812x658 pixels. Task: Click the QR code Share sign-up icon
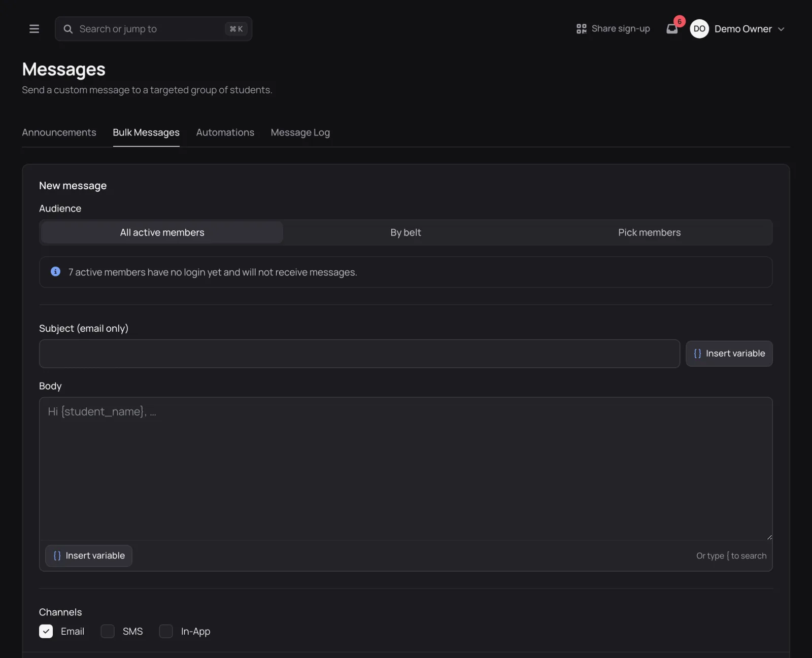582,29
